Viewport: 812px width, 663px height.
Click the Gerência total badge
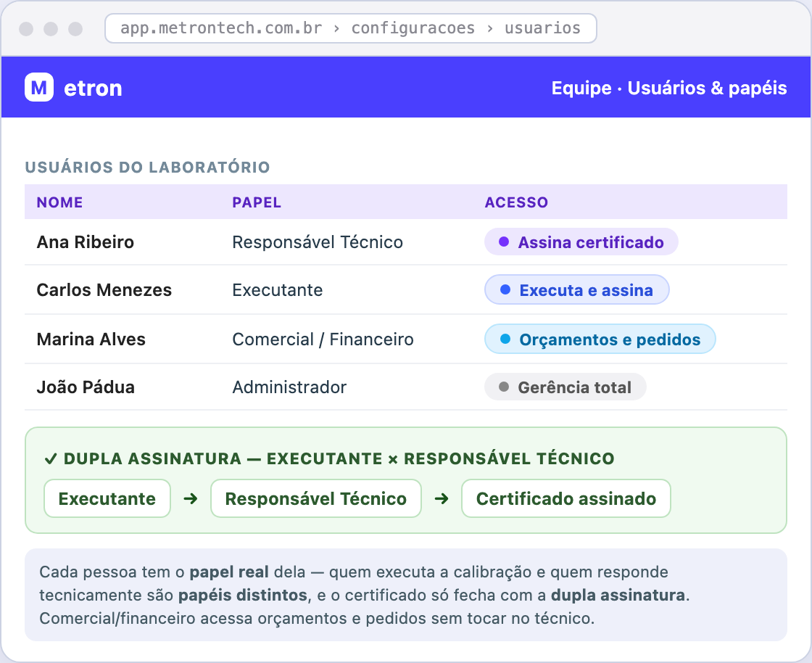[565, 387]
